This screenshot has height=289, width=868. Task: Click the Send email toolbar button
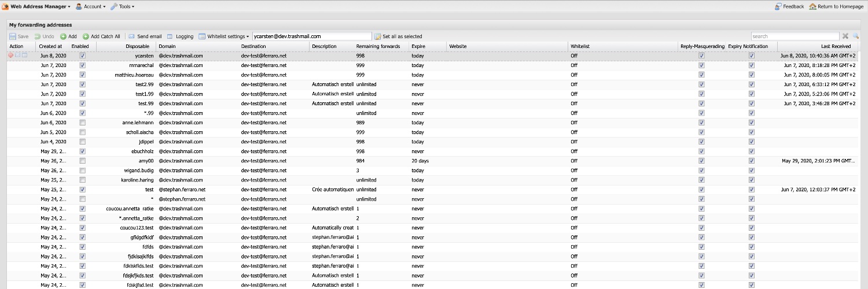tap(145, 36)
